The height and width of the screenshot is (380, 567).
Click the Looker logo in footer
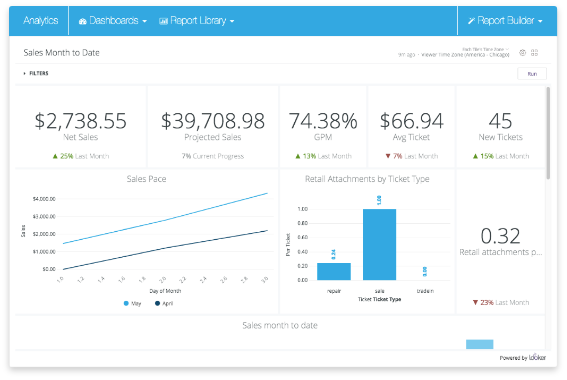537,357
